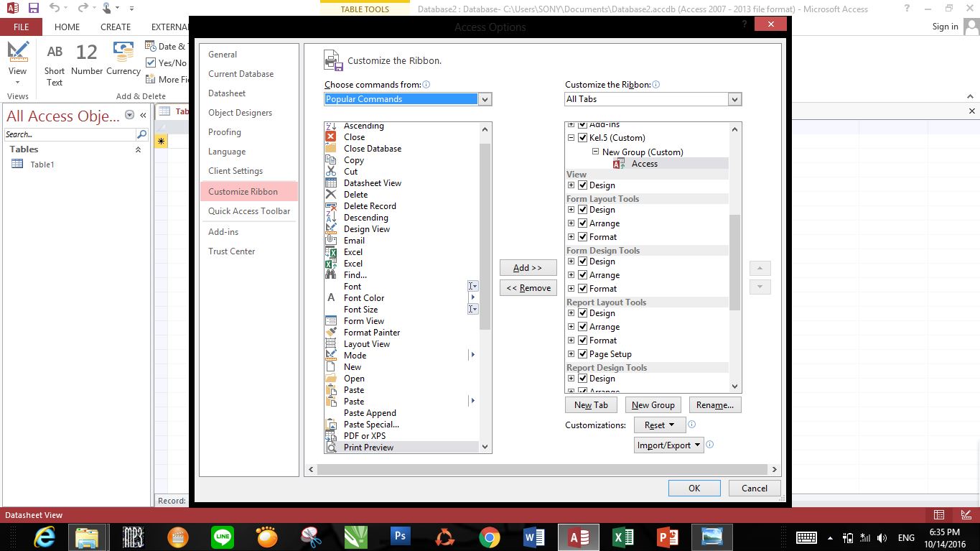Click the Rename... button
The width and height of the screenshot is (980, 551).
714,405
